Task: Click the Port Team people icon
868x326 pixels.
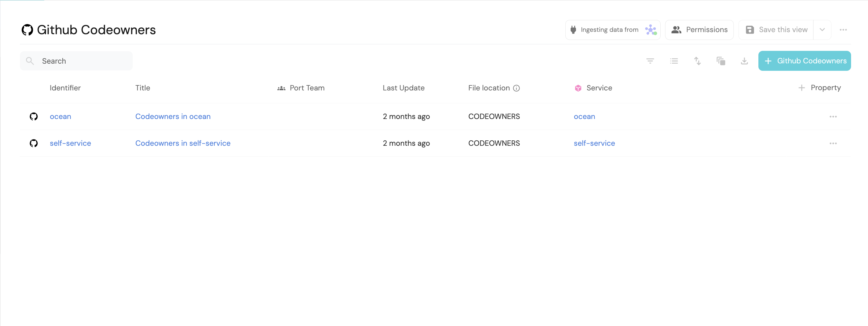Action: tap(281, 88)
